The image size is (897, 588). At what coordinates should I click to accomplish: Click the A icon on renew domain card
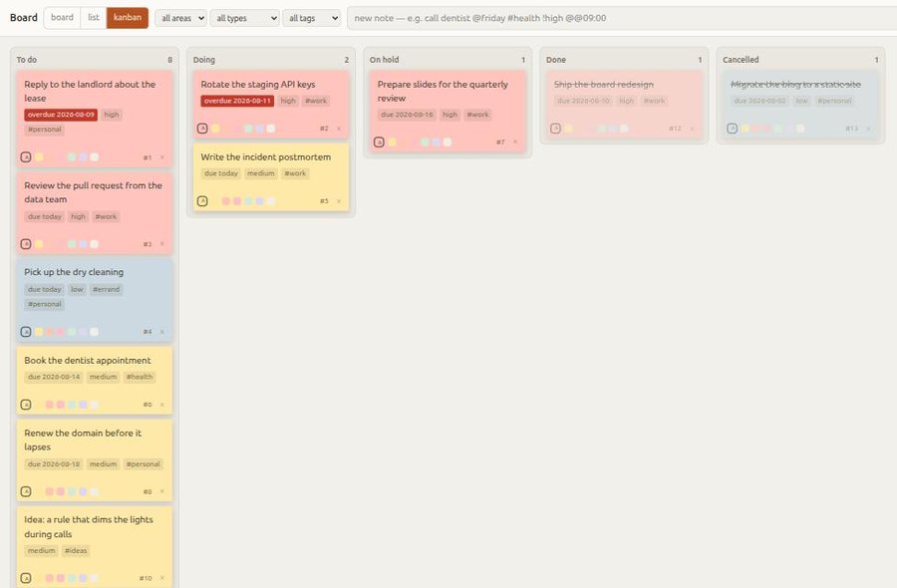click(26, 491)
